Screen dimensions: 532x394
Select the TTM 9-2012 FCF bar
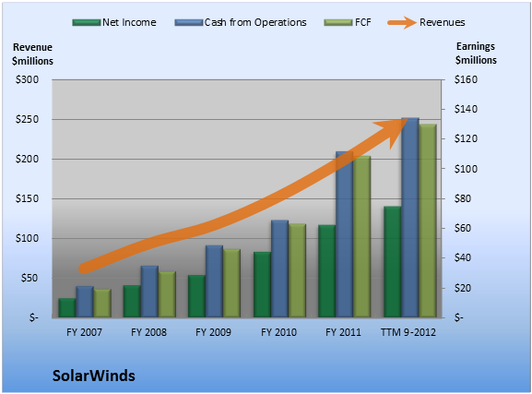pos(428,221)
